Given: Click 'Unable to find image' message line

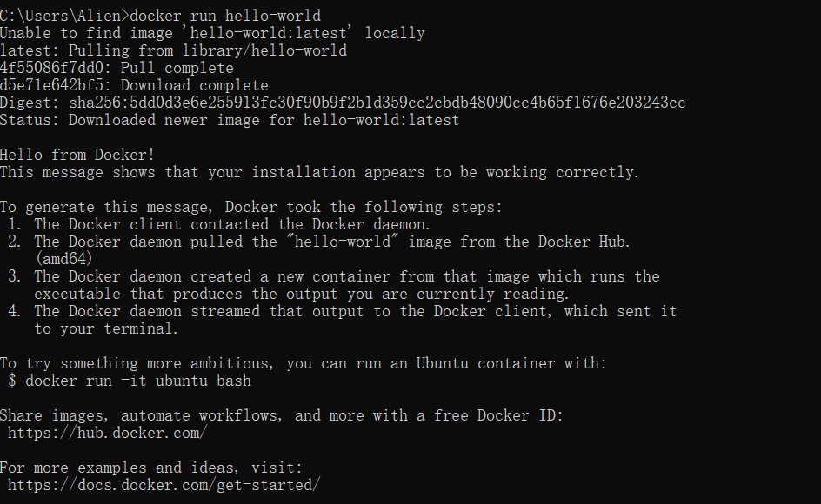Looking at the screenshot, I should [x=212, y=34].
